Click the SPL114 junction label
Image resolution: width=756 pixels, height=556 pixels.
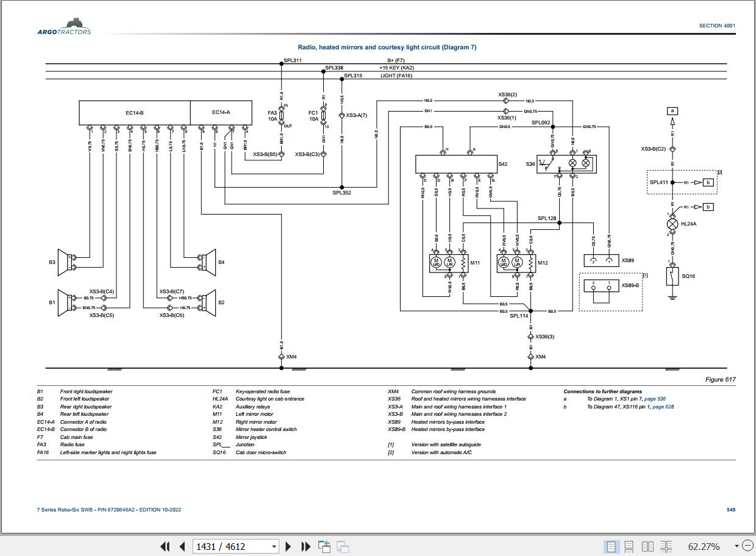coord(519,316)
